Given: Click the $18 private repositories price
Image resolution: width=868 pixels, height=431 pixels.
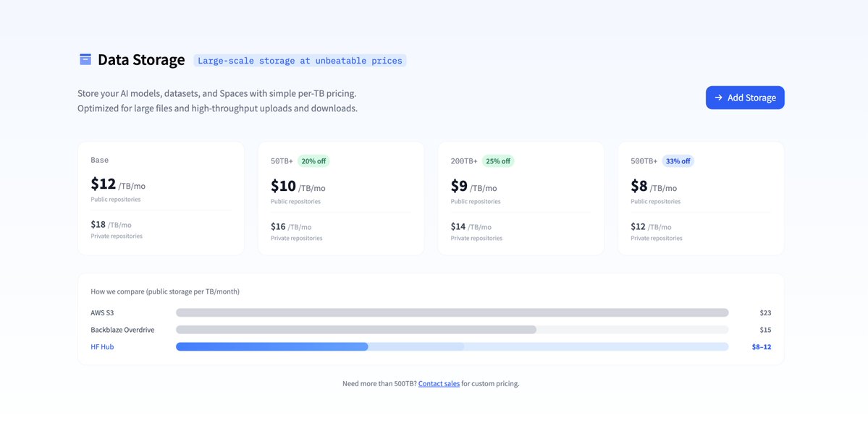Looking at the screenshot, I should coord(111,225).
